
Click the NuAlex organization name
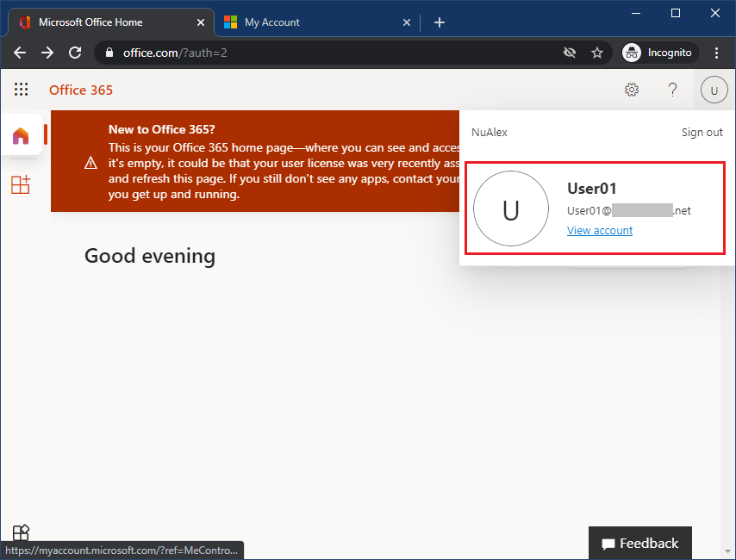pos(490,133)
